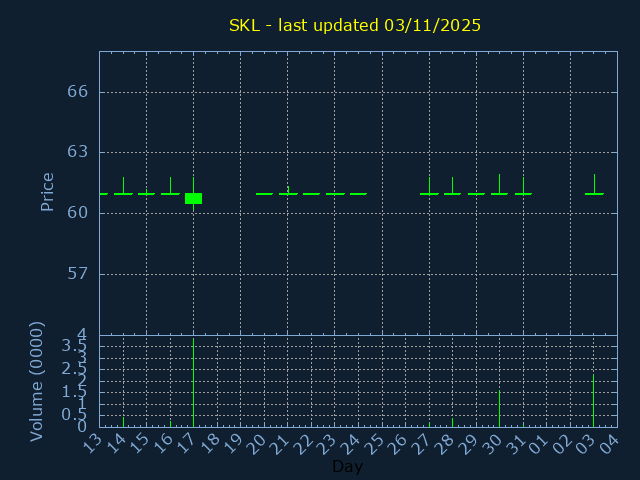Select the 57 price tick label
Image resolution: width=640 pixels, height=480 pixels.
(x=78, y=274)
